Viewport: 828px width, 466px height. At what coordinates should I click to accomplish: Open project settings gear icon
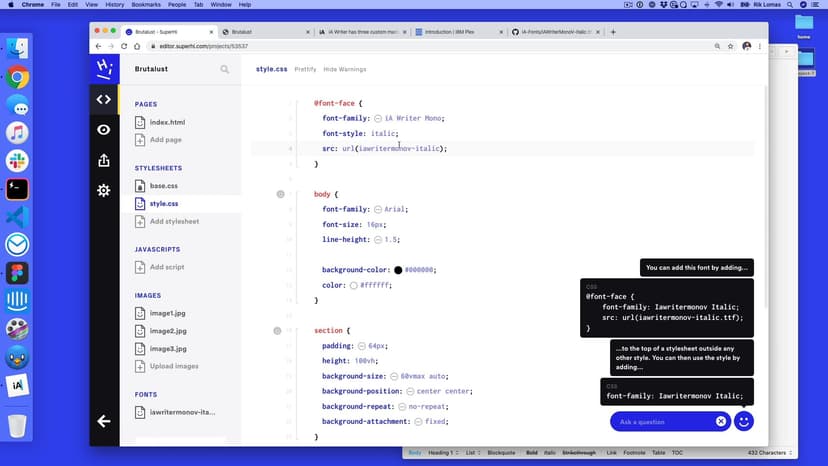104,190
